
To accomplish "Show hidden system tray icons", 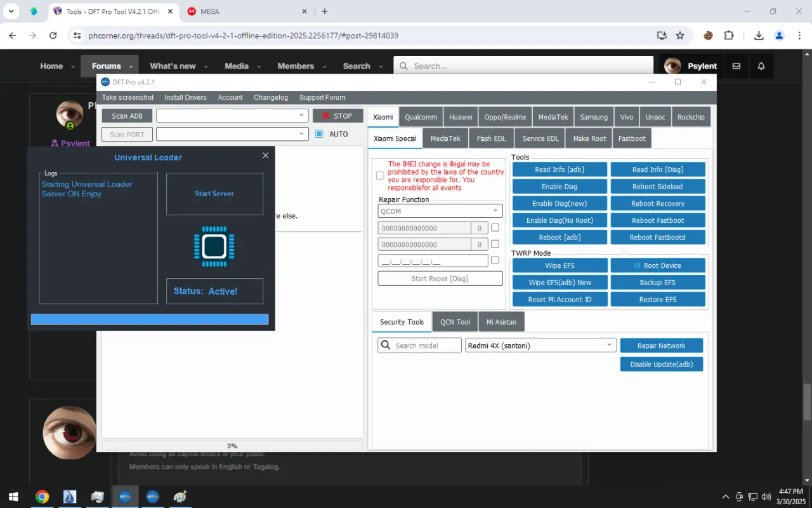I will coord(726,497).
